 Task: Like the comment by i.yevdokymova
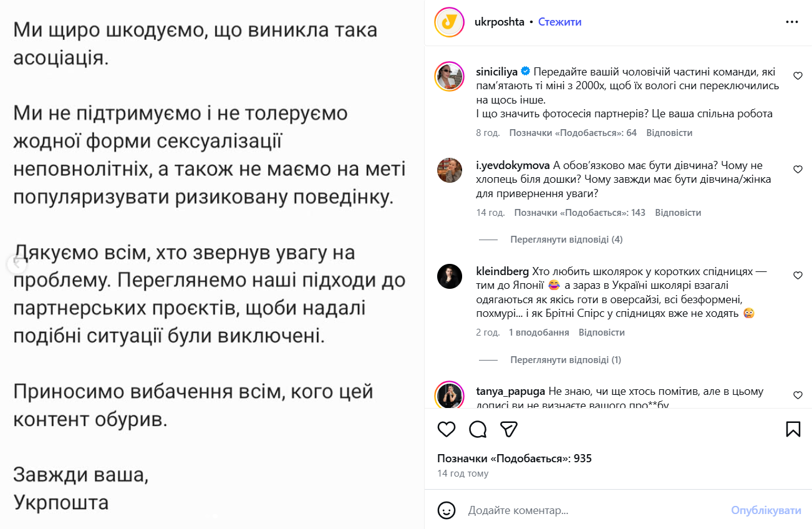click(x=798, y=170)
